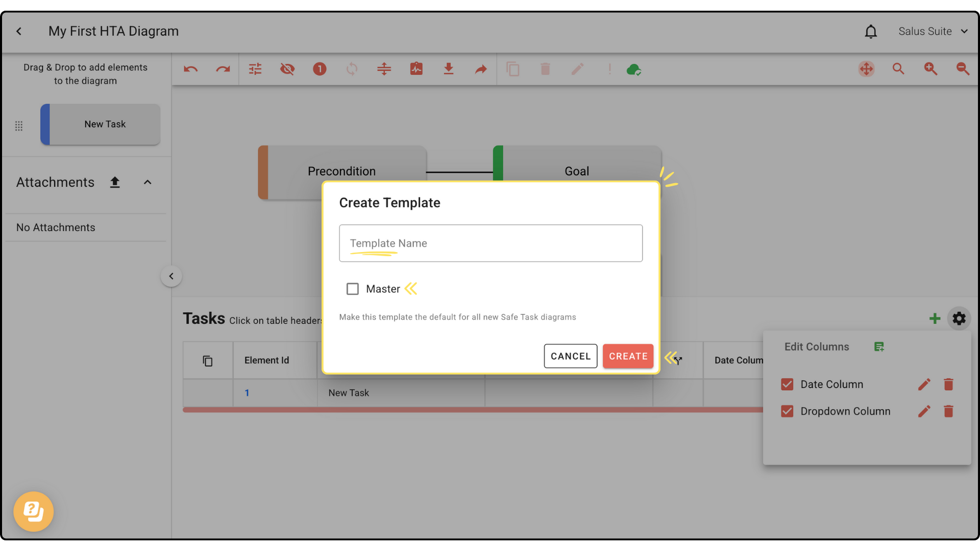Toggle the hidden eye visibility icon
980x551 pixels.
(x=287, y=69)
